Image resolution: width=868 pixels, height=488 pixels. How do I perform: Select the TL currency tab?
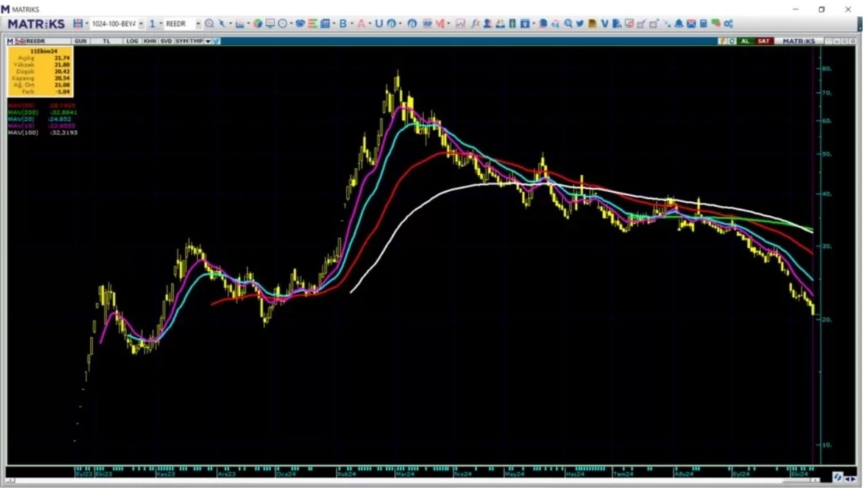(106, 41)
